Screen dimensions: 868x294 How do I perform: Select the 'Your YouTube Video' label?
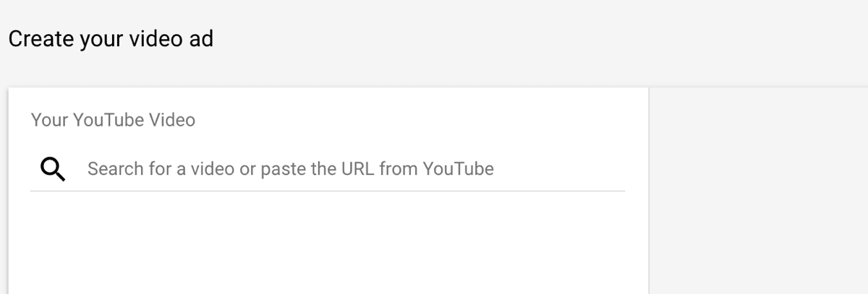pos(113,120)
